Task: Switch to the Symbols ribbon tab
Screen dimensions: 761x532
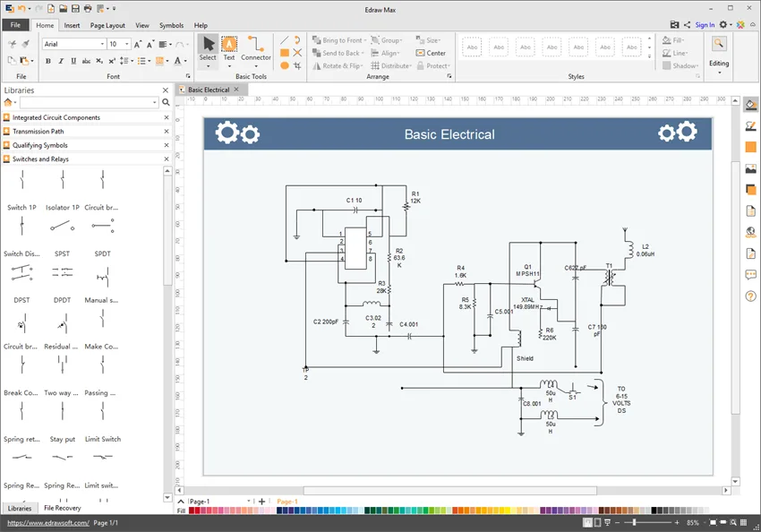Action: tap(171, 25)
